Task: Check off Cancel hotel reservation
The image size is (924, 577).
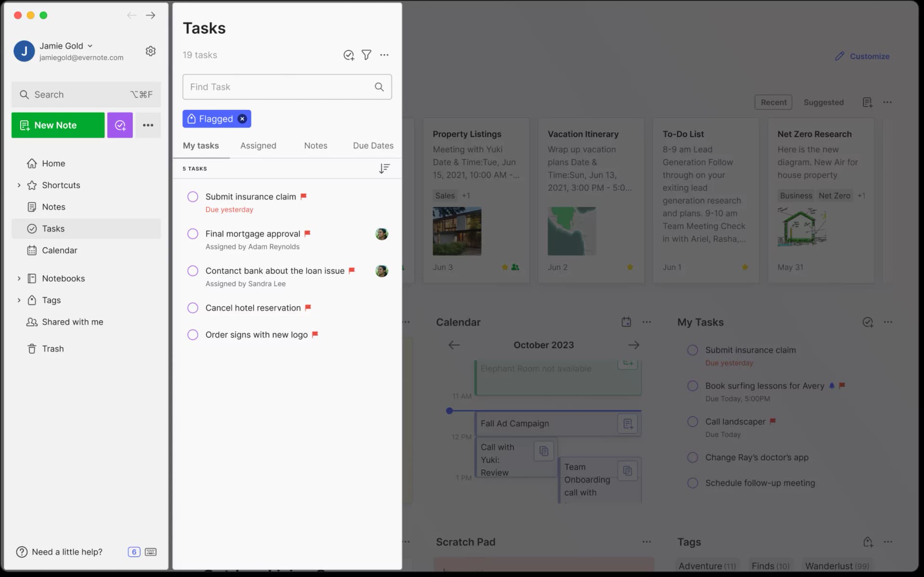Action: (x=193, y=308)
